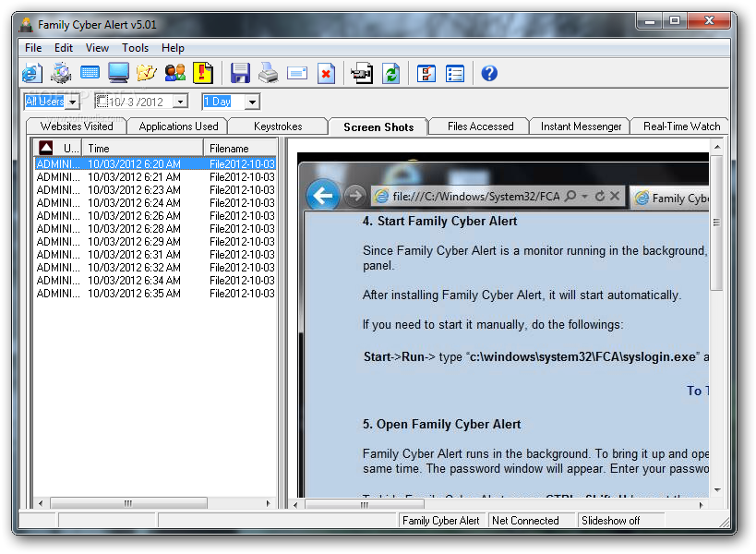This screenshot has width=756, height=554.
Task: Click the blue keyboard keystrokes icon
Action: tap(90, 73)
